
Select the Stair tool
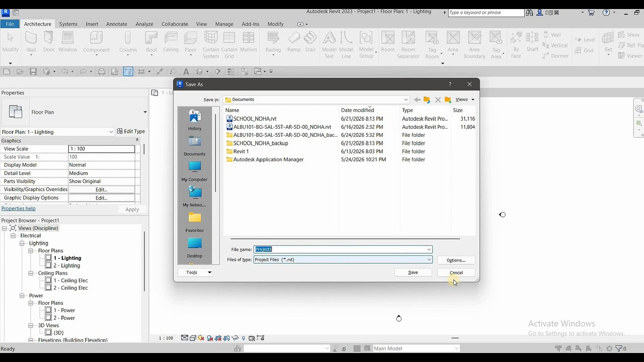point(310,42)
